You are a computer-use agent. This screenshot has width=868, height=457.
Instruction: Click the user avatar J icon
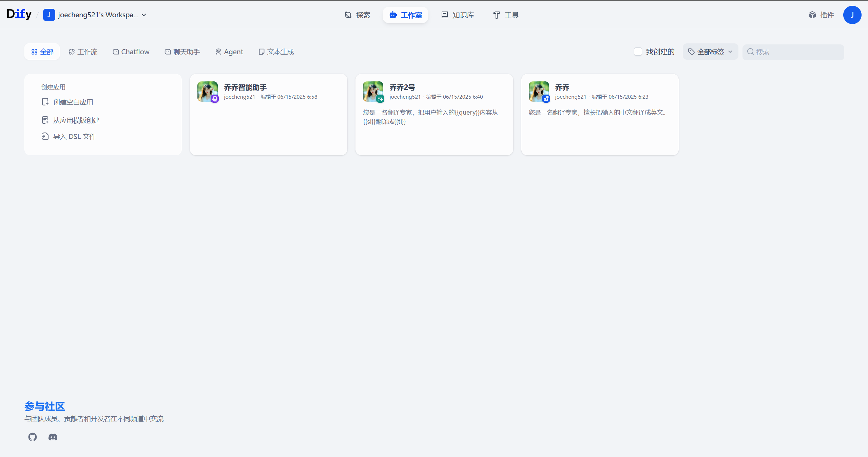(852, 15)
